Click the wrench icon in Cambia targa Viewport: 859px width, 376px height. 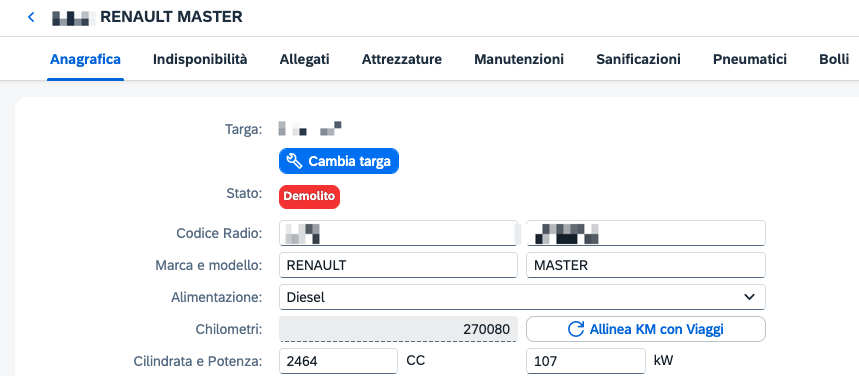click(x=294, y=161)
